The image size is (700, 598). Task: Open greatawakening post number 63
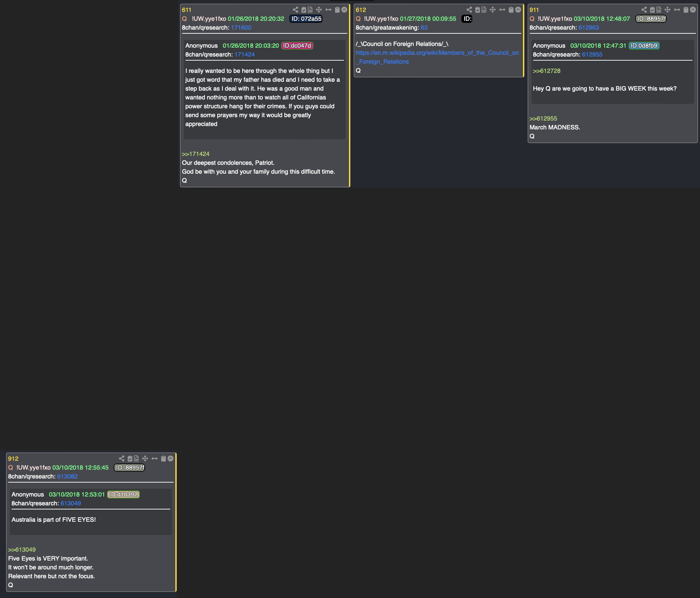tap(424, 28)
